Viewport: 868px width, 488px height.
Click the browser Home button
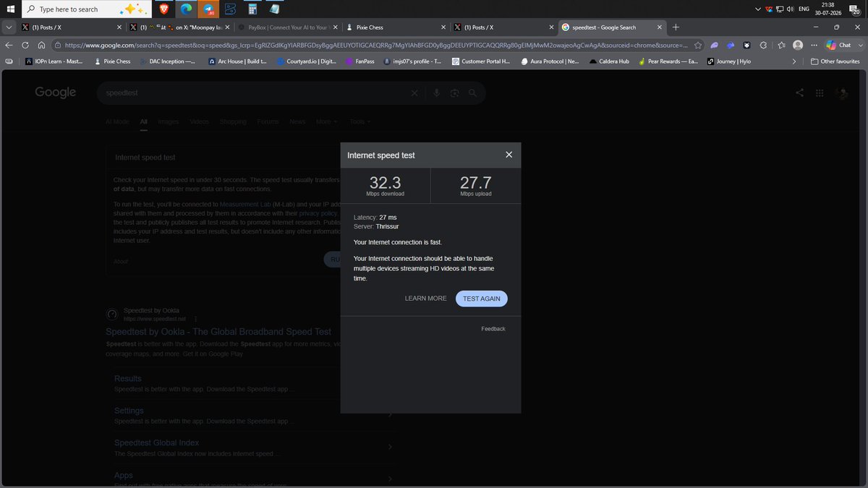tap(41, 45)
